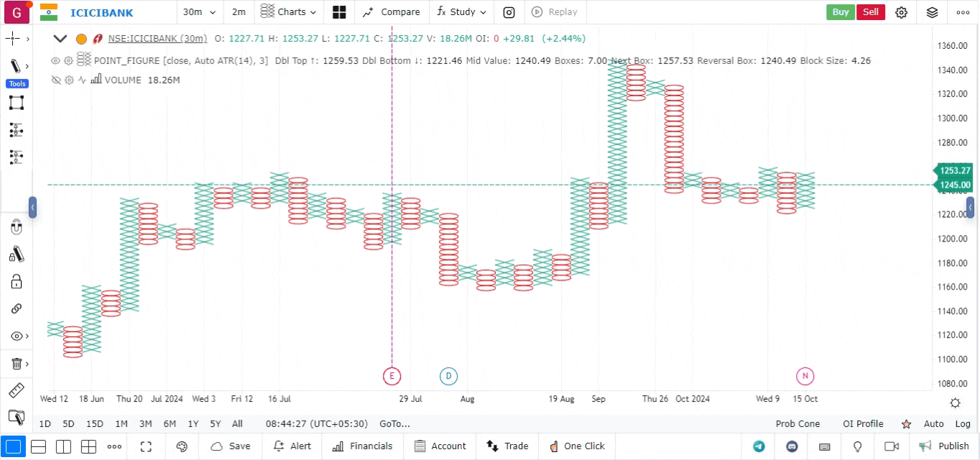This screenshot has width=980, height=460.
Task: Click the Discord icon
Action: (x=792, y=446)
